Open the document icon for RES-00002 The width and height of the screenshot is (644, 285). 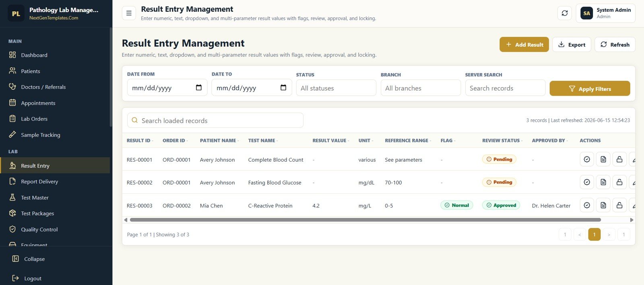603,182
